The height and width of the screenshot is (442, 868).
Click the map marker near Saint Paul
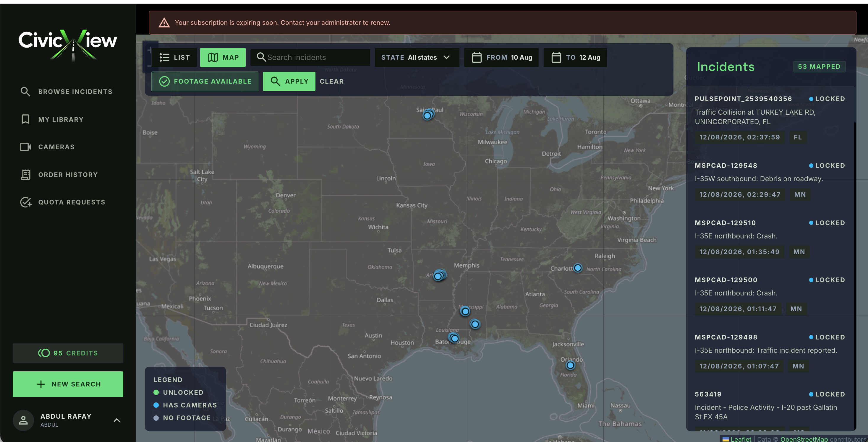(x=427, y=115)
